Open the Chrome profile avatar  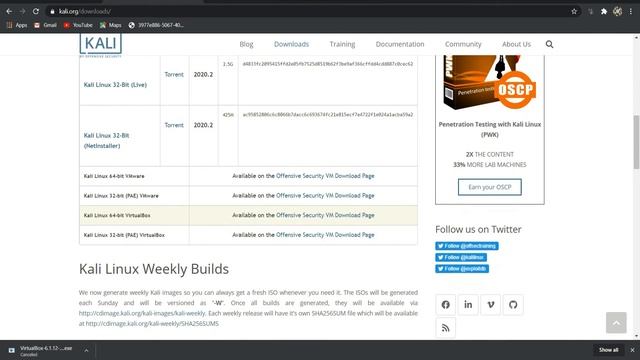(x=618, y=11)
